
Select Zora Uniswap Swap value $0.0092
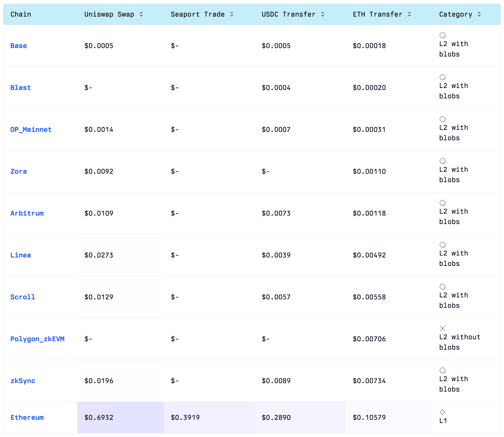[99, 171]
